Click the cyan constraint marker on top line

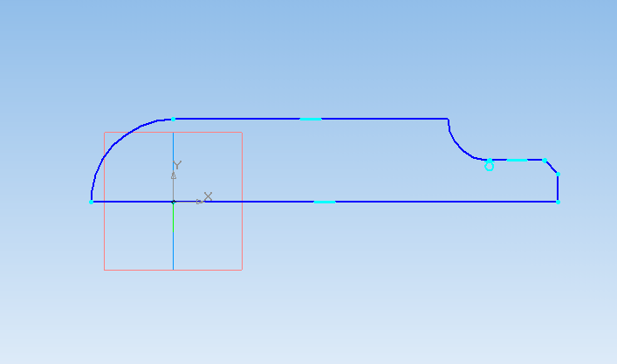311,119
